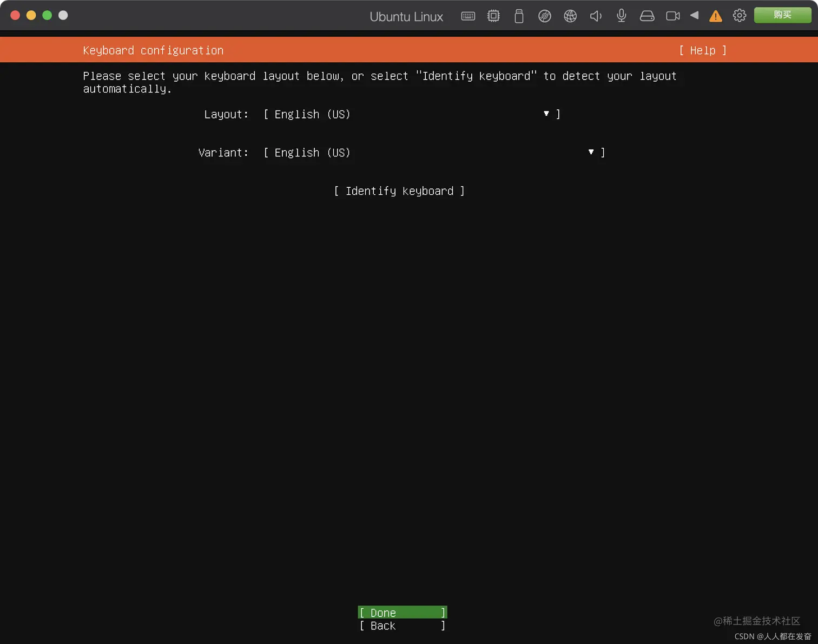The height and width of the screenshot is (644, 818).
Task: Click the green fullscreen window button
Action: click(x=47, y=15)
